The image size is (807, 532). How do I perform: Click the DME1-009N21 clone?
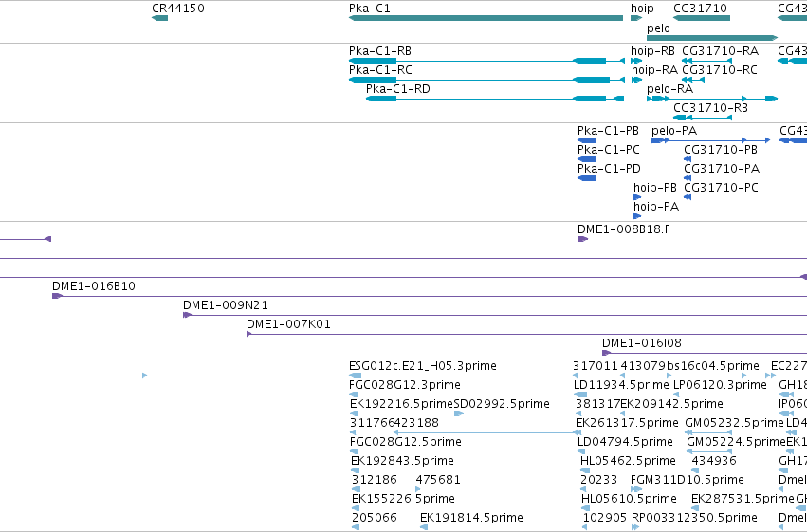[495, 316]
